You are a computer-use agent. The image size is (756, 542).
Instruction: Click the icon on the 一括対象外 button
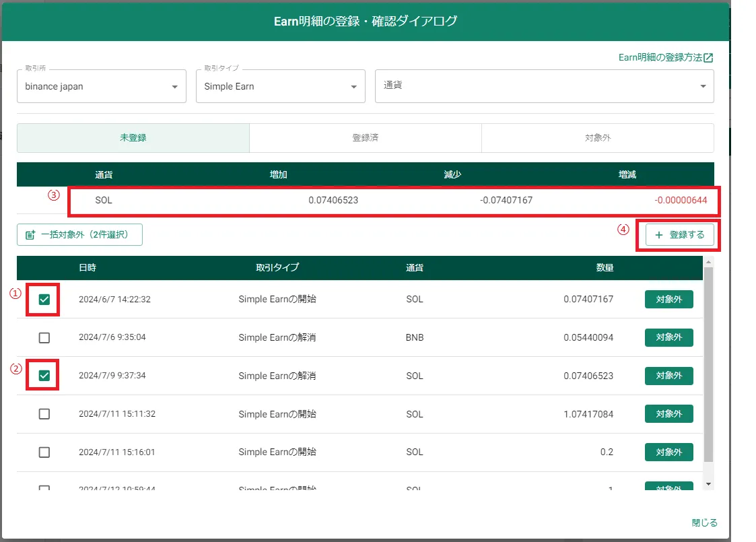coord(28,234)
